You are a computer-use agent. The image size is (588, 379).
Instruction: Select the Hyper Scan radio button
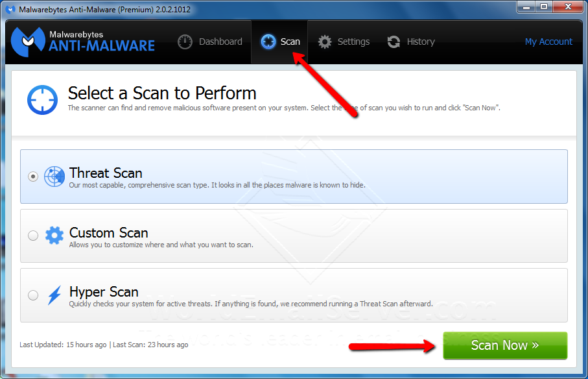click(x=33, y=295)
